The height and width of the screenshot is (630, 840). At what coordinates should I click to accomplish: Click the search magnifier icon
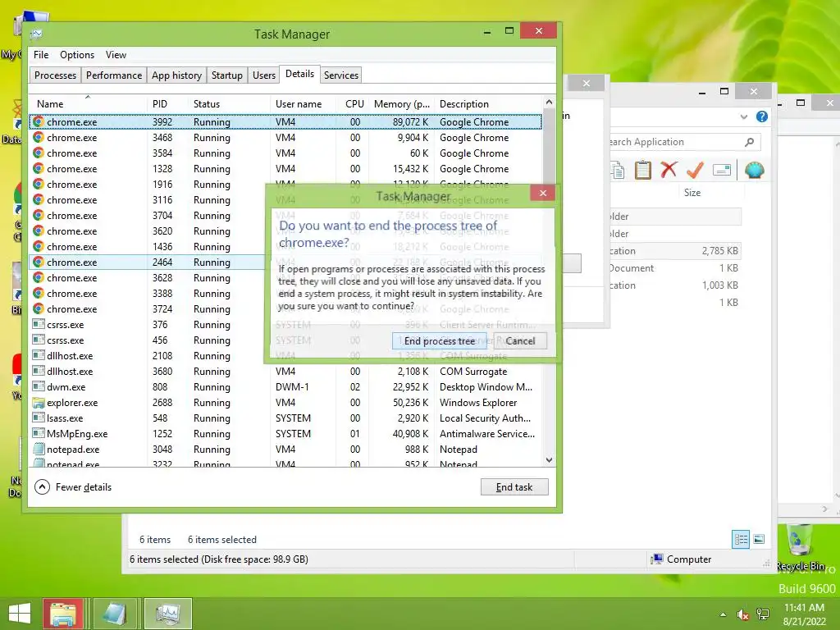(x=750, y=142)
